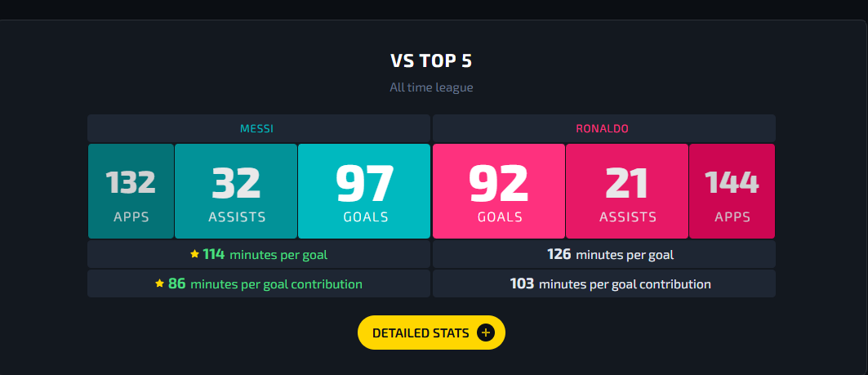Image resolution: width=868 pixels, height=375 pixels.
Task: Click Ronaldo's 21 Assists tile
Action: coord(627,191)
